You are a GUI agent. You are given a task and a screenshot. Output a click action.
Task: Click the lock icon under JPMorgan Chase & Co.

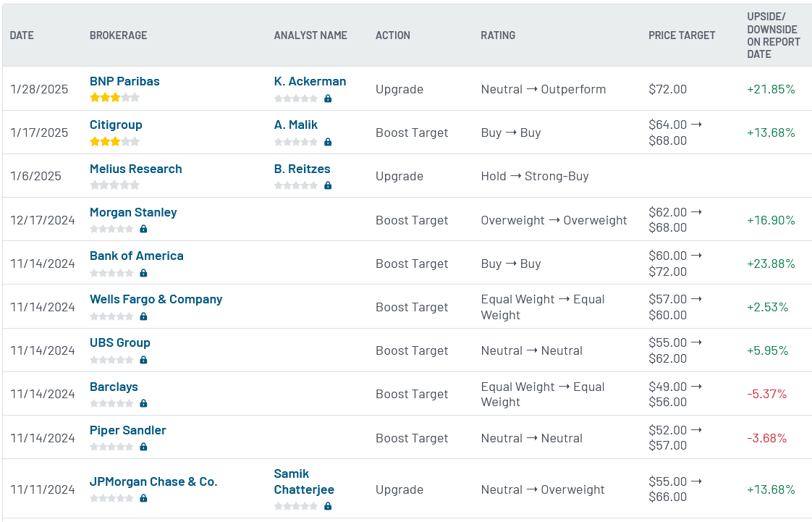tap(143, 498)
